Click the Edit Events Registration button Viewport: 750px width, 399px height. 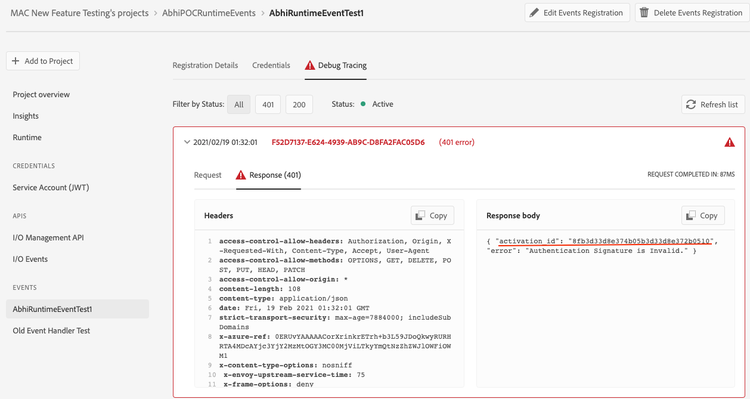(x=577, y=13)
